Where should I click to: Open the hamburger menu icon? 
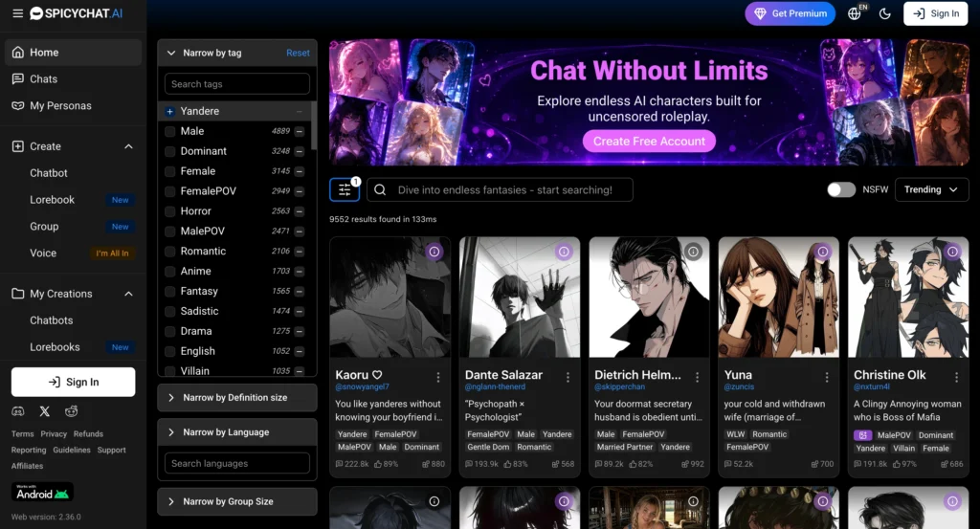(17, 13)
